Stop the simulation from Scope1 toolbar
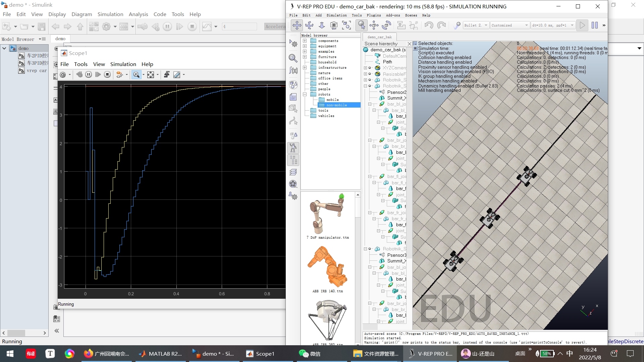Viewport: 644px width, 362px height. [x=107, y=74]
